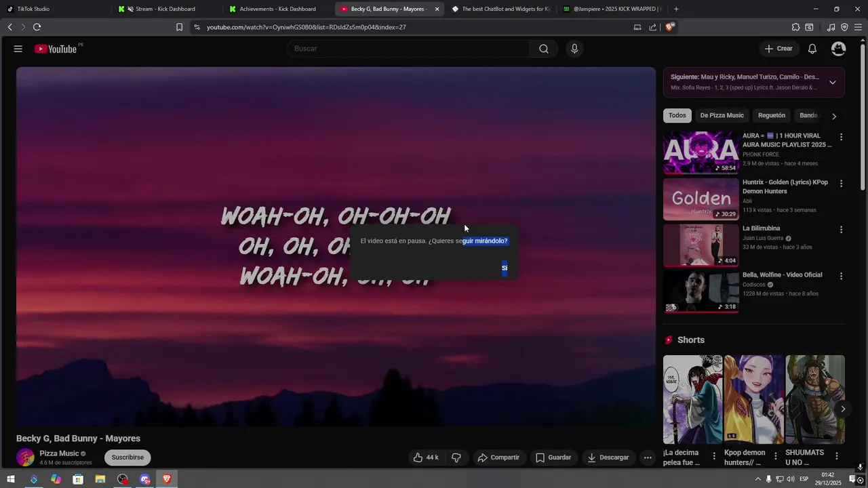Show next Shorts with the arrow
This screenshot has height=488, width=868.
pos(843,409)
